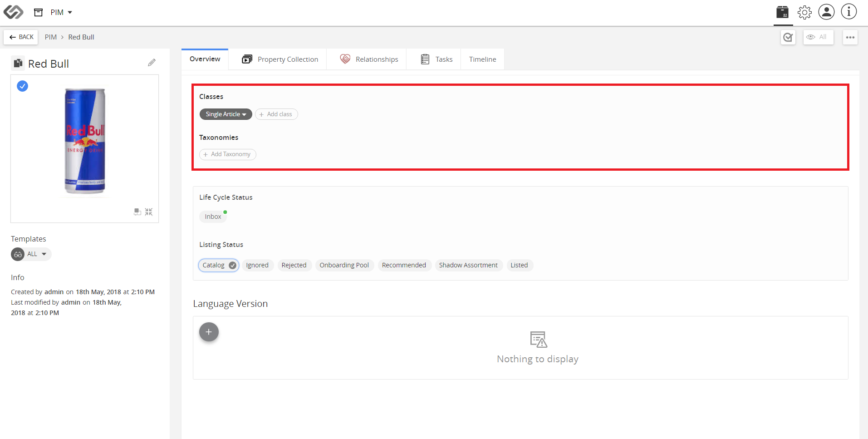The width and height of the screenshot is (868, 439).
Task: Expand the Single Article class dropdown
Action: [226, 114]
